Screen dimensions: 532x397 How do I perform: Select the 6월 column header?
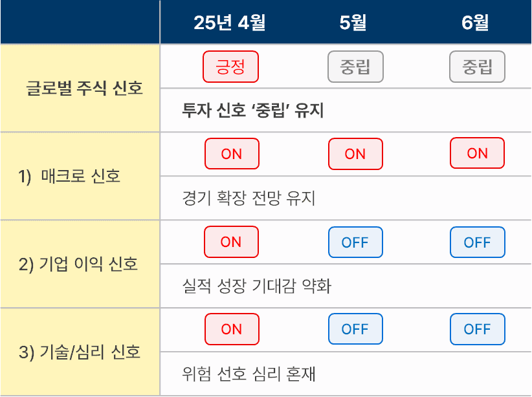click(x=475, y=23)
